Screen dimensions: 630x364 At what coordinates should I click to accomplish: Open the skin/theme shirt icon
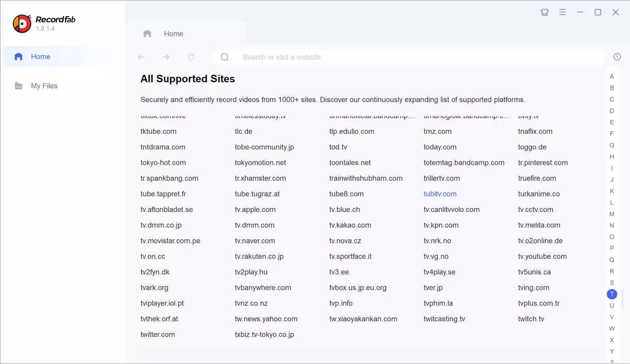pos(544,12)
